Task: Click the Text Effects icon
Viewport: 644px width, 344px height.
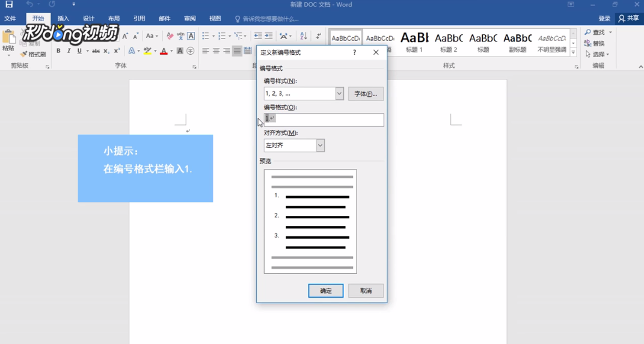Action: 132,51
